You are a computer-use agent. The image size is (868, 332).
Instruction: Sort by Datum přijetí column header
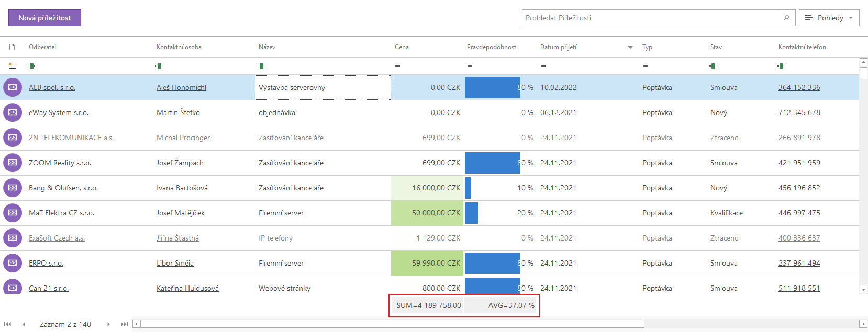(559, 47)
